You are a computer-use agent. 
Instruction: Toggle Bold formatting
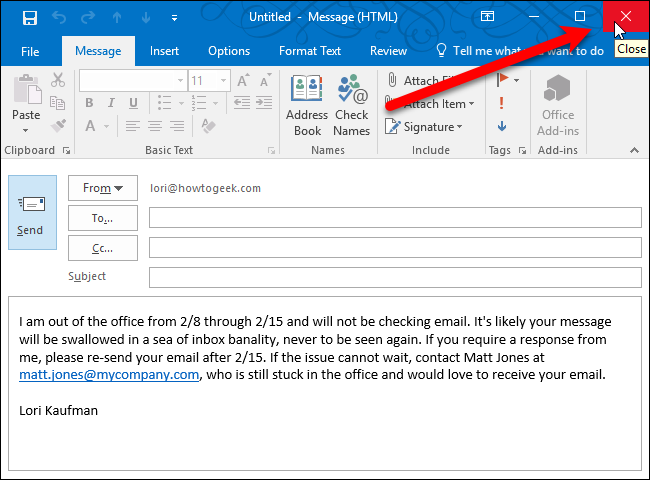click(x=89, y=103)
